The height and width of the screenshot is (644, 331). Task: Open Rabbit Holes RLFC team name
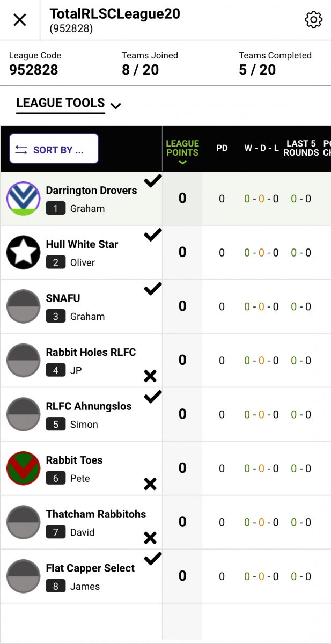coord(91,352)
